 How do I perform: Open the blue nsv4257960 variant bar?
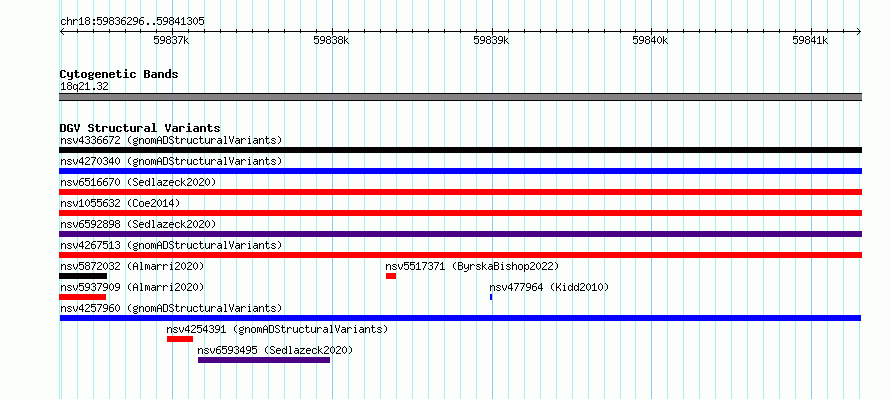(x=460, y=318)
